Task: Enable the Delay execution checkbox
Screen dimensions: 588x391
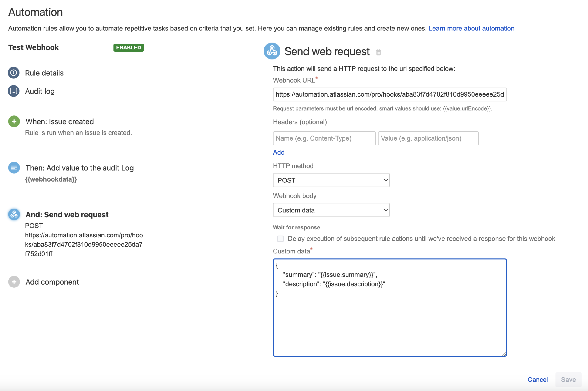Action: (280, 239)
